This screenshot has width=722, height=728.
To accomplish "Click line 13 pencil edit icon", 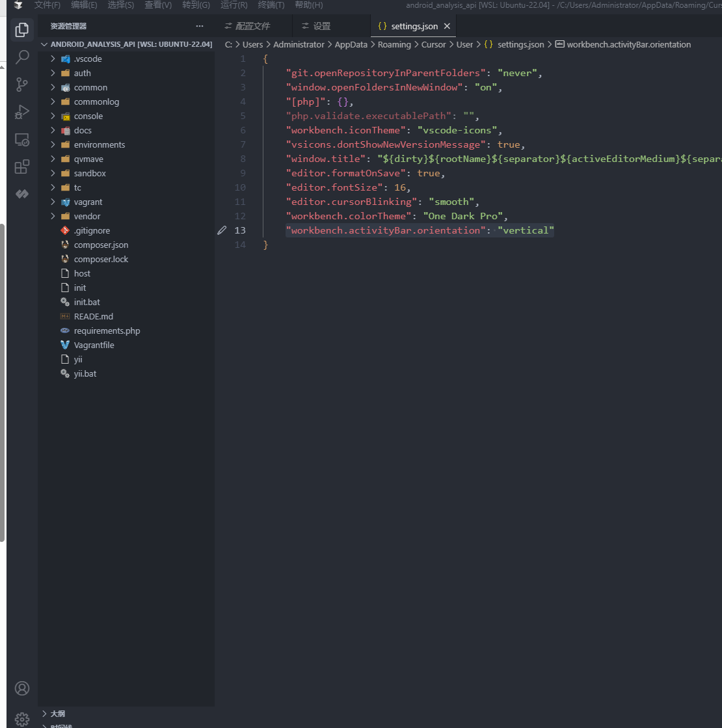I will click(222, 230).
